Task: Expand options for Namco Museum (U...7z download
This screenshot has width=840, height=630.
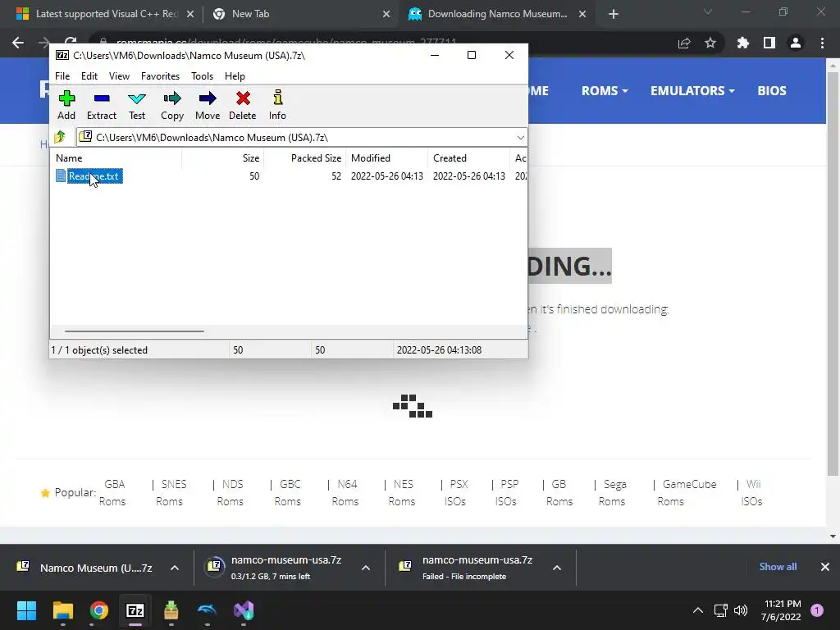Action: (x=175, y=568)
